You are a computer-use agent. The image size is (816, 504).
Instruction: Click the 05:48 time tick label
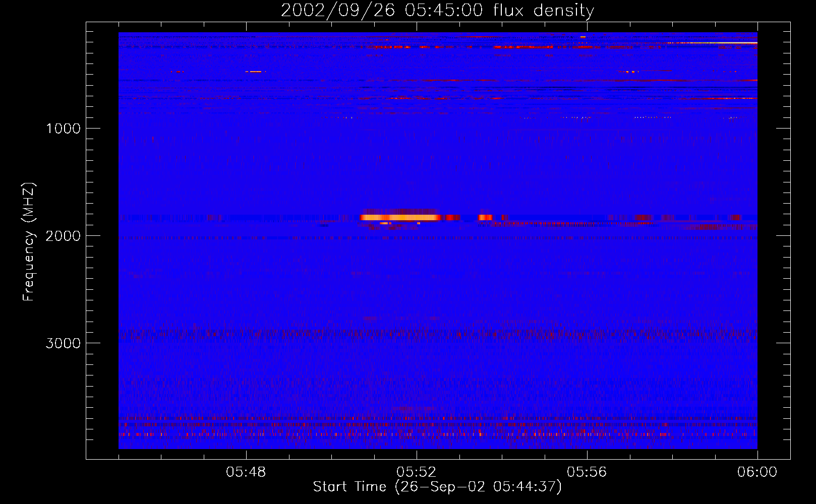pyautogui.click(x=246, y=472)
